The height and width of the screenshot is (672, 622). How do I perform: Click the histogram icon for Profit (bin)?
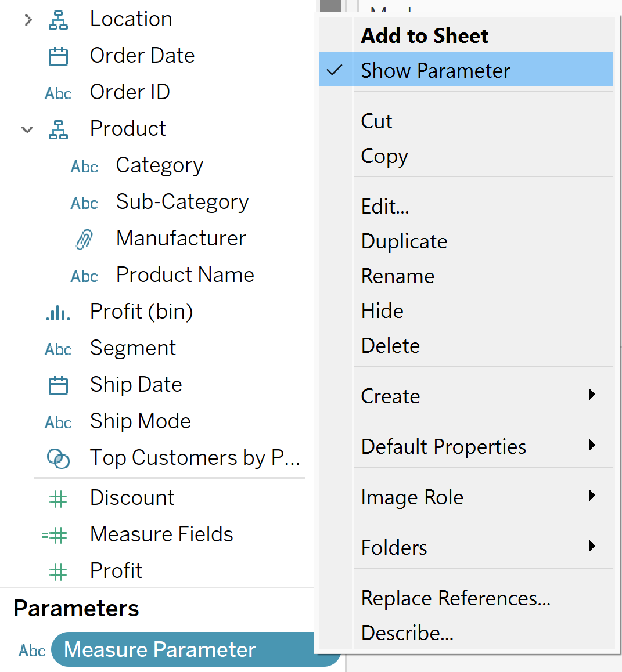tap(58, 313)
